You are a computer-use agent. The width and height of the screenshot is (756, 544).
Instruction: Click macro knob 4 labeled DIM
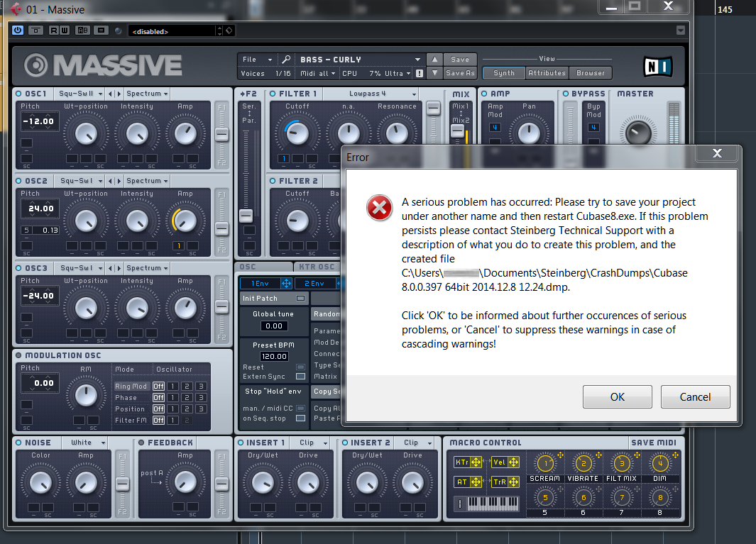point(659,464)
